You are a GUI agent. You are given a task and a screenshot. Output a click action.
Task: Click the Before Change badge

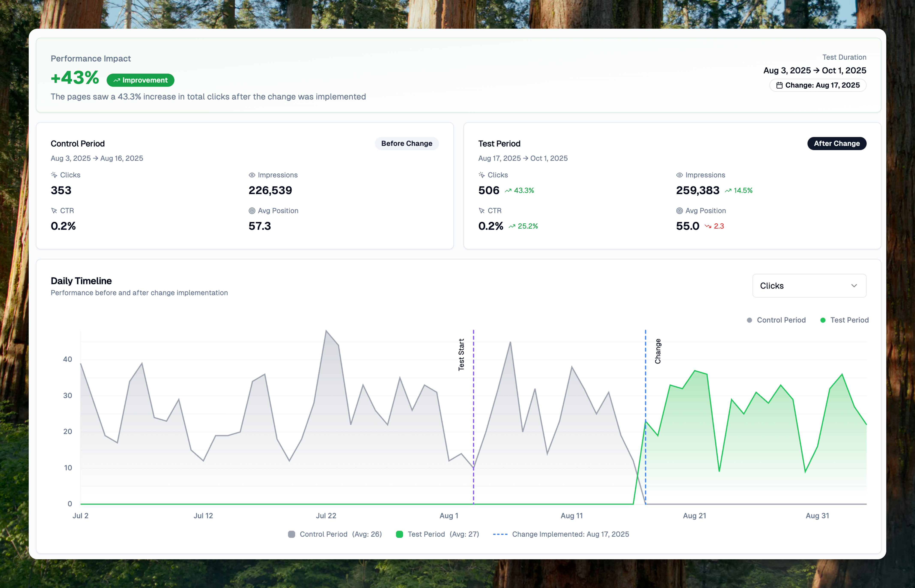tap(406, 143)
